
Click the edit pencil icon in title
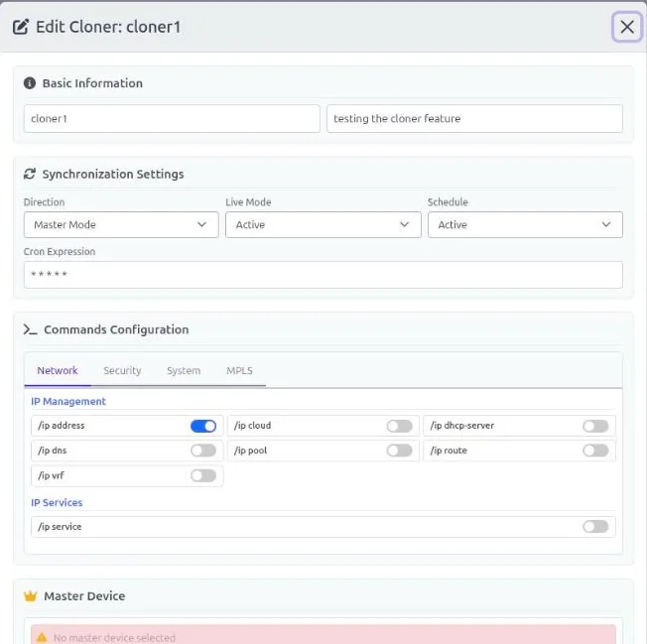(x=21, y=27)
